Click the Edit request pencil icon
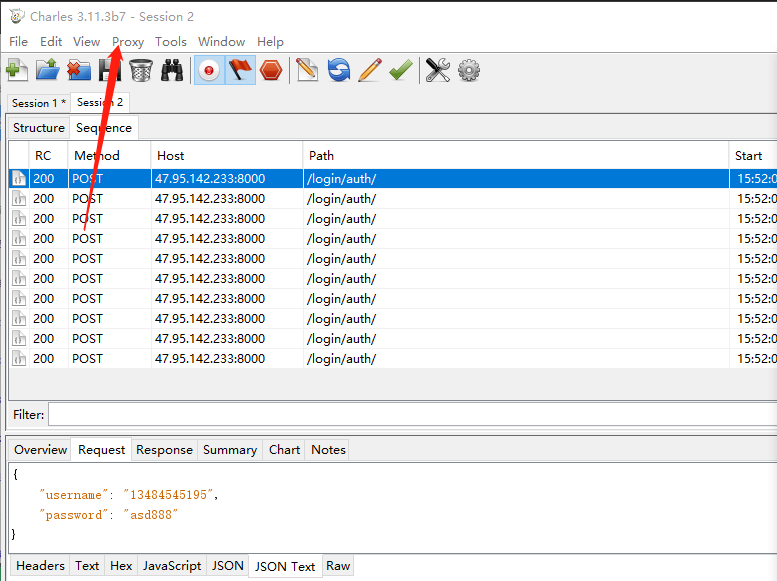777x581 pixels. coord(370,70)
